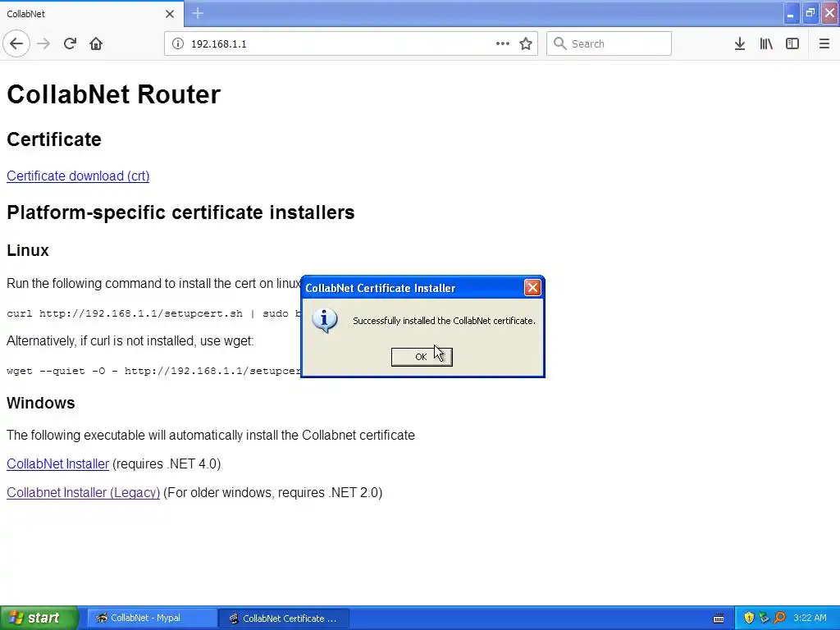Open the browser hamburger menu
The image size is (840, 630).
click(824, 43)
